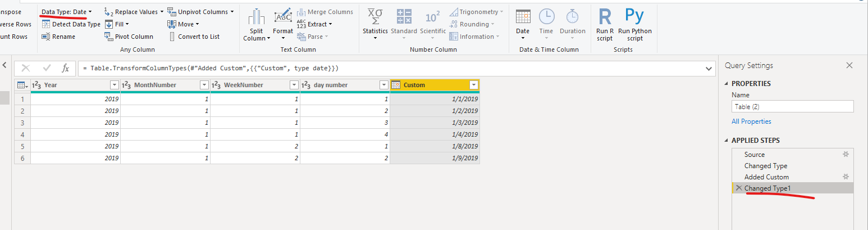
Task: Open the Custom column filter dropdown
Action: [x=474, y=85]
